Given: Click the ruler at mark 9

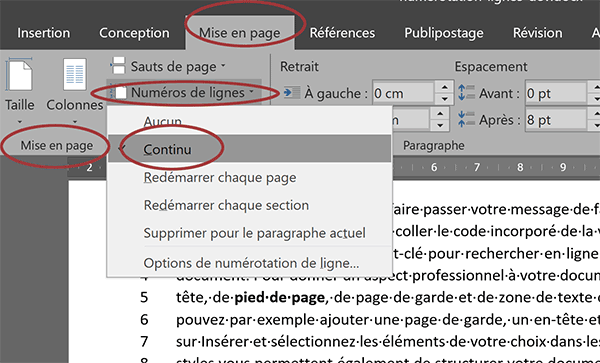Looking at the screenshot, I should pos(563,167).
